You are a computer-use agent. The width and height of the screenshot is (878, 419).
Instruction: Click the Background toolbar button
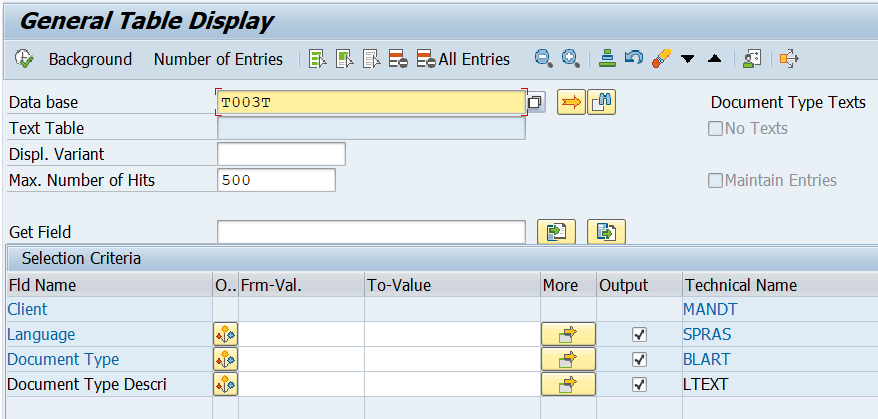[90, 59]
